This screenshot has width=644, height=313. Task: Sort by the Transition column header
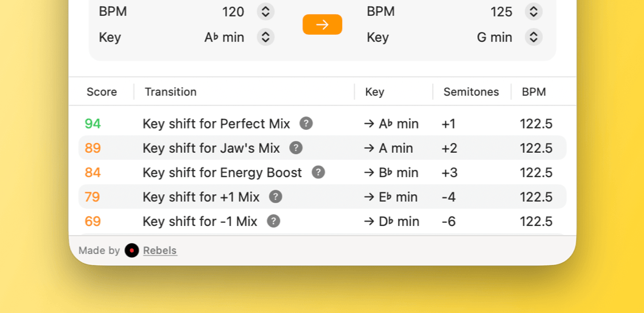pos(170,92)
